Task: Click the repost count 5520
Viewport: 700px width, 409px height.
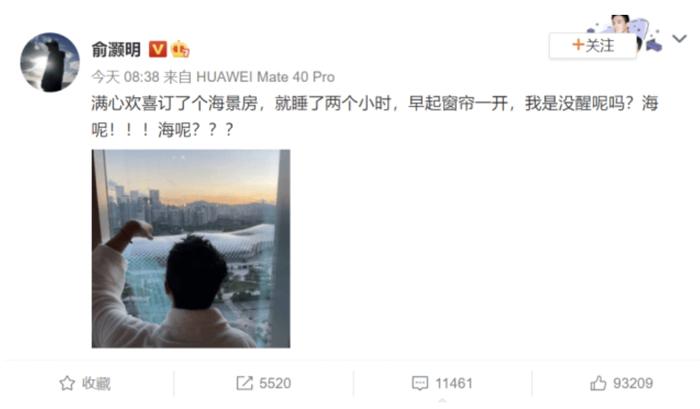Action: pyautogui.click(x=275, y=383)
